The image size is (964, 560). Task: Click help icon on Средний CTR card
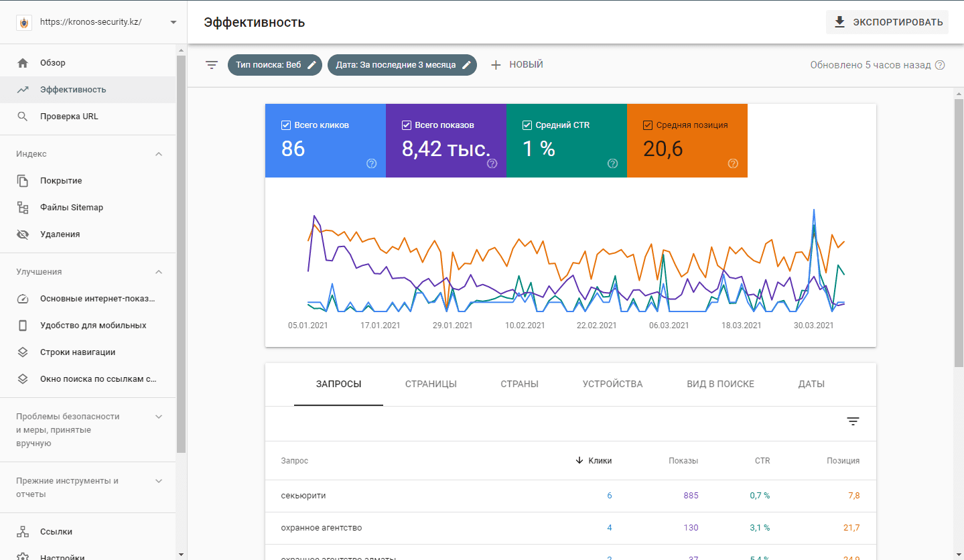(612, 163)
